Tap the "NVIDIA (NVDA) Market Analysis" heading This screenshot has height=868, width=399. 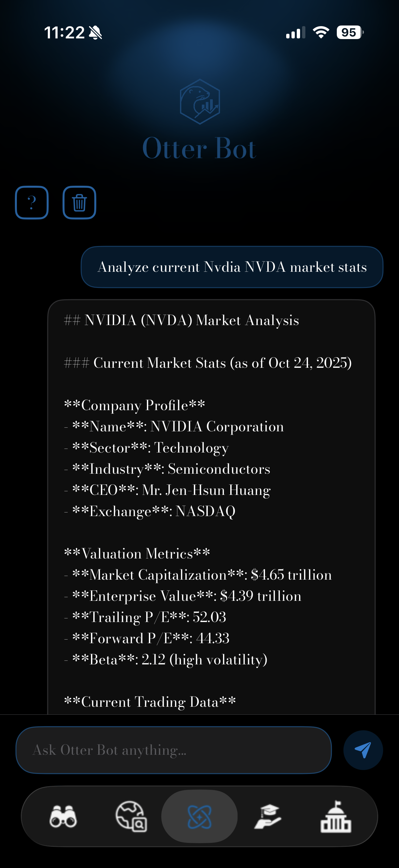coord(191,320)
